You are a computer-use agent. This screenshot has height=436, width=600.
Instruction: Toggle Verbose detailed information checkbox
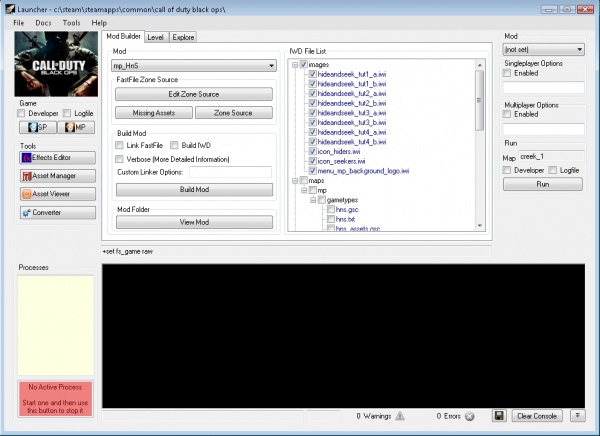click(x=120, y=158)
